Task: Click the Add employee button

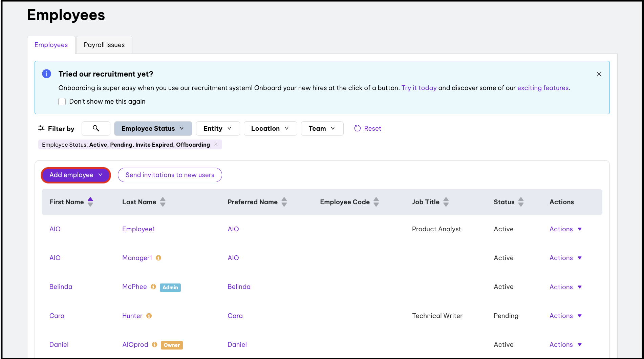Action: (x=76, y=175)
